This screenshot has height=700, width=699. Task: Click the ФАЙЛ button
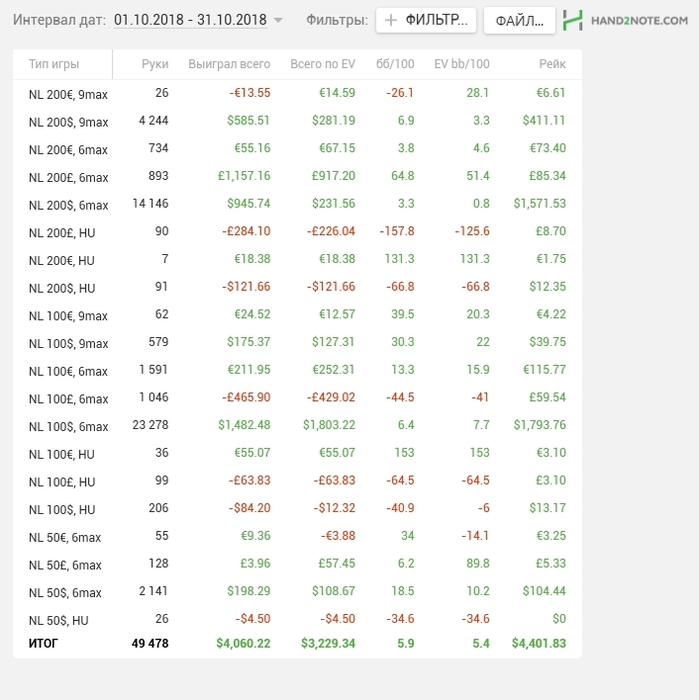(x=519, y=20)
